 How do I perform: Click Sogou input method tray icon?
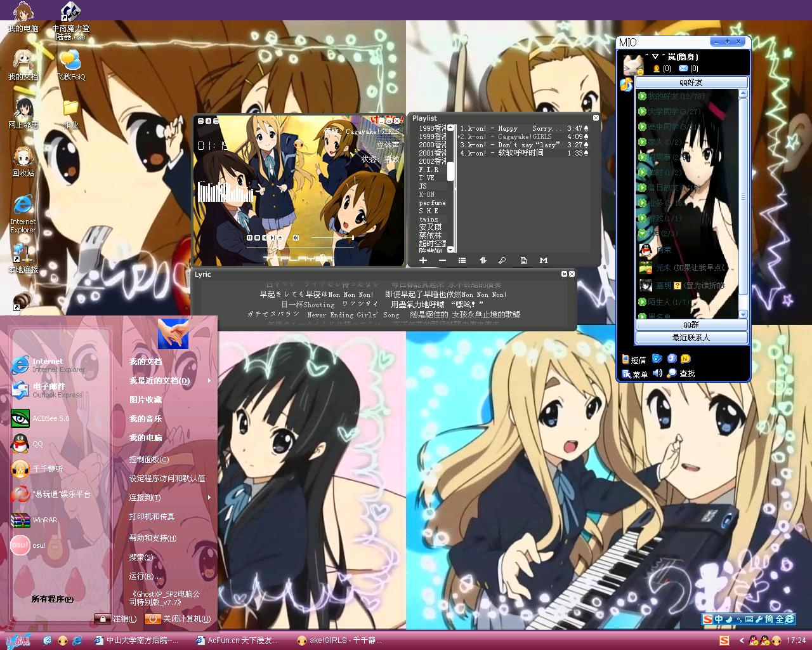click(724, 640)
